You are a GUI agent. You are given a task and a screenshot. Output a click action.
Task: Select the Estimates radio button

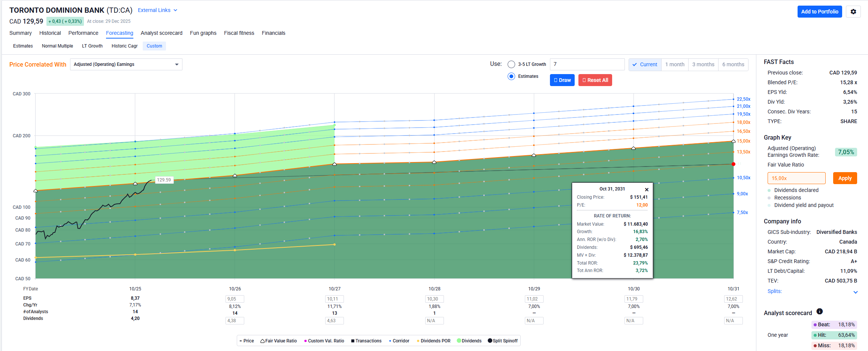click(511, 76)
